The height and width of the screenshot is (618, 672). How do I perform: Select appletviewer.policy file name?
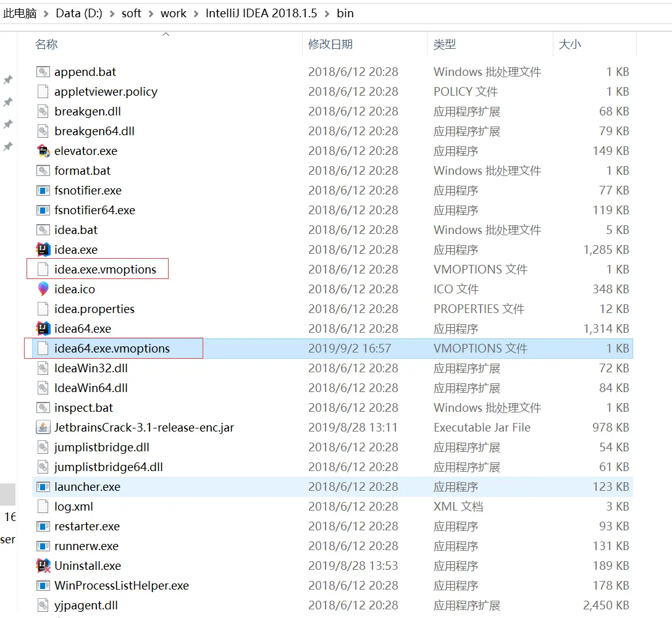pyautogui.click(x=106, y=91)
